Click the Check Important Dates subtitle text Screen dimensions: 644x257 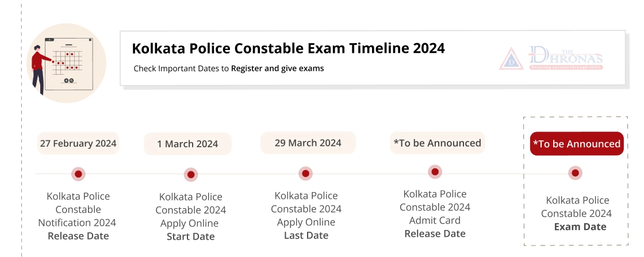(x=229, y=68)
